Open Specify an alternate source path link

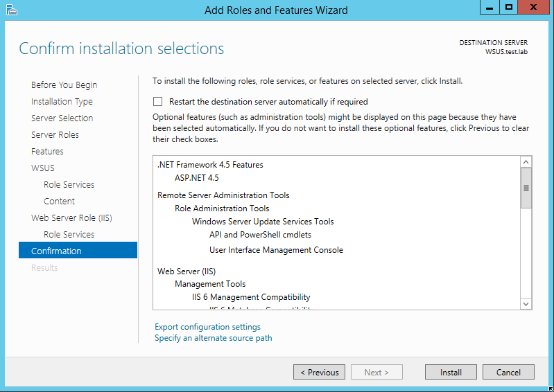(214, 338)
